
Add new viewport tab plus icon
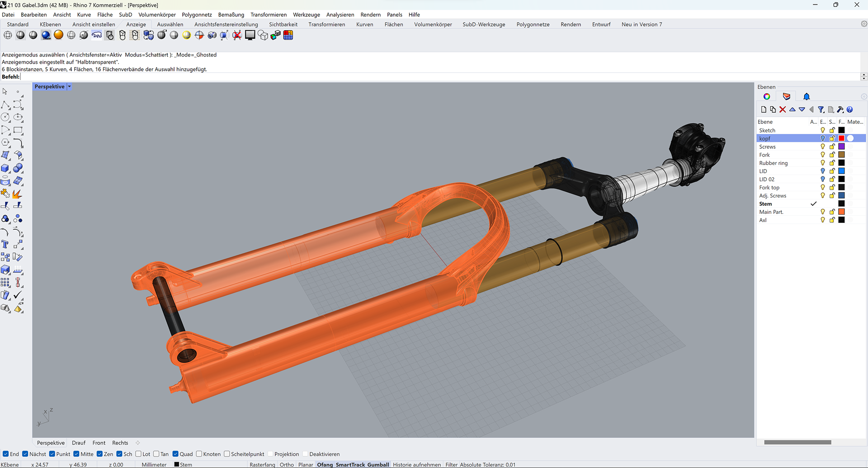(138, 443)
